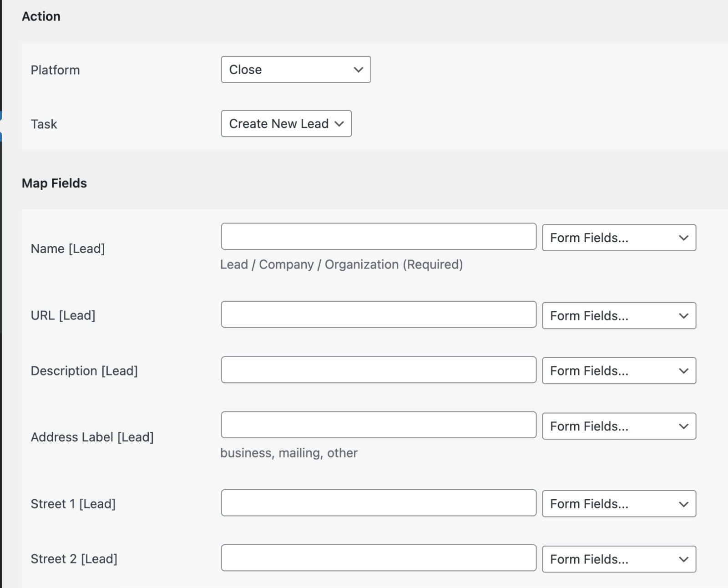Screen dimensions: 728x588
Task: Select the Name [Lead] field label
Action: click(x=68, y=248)
